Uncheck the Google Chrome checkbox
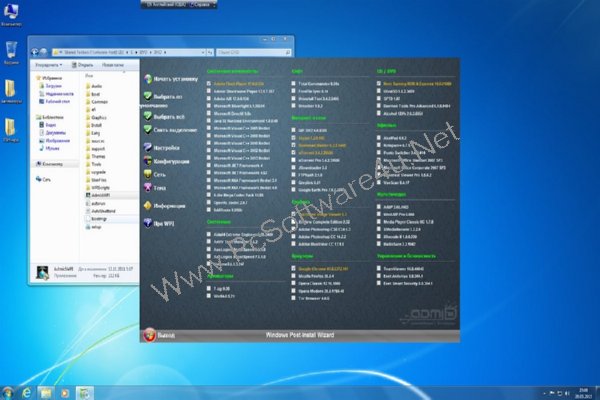 pos(293,268)
